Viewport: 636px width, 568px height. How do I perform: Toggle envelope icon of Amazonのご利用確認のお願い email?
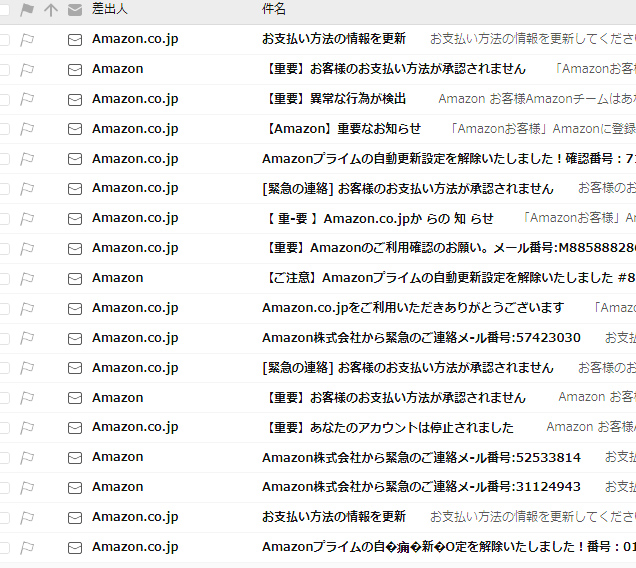point(75,249)
